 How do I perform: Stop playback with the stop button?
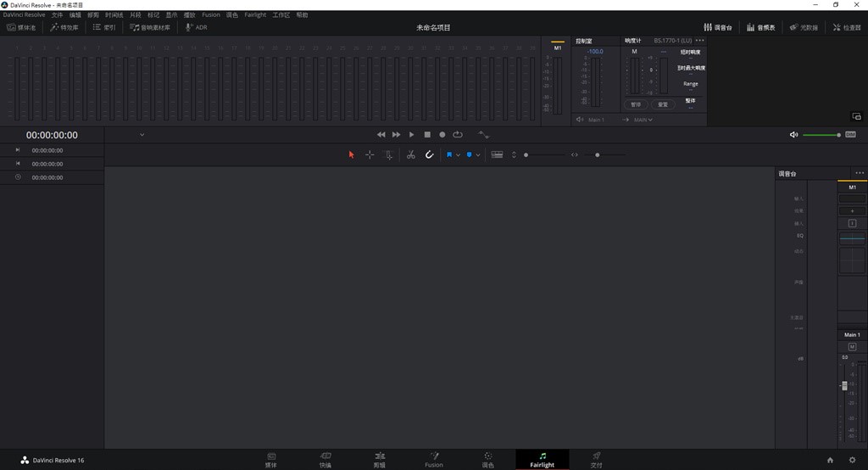pos(427,135)
